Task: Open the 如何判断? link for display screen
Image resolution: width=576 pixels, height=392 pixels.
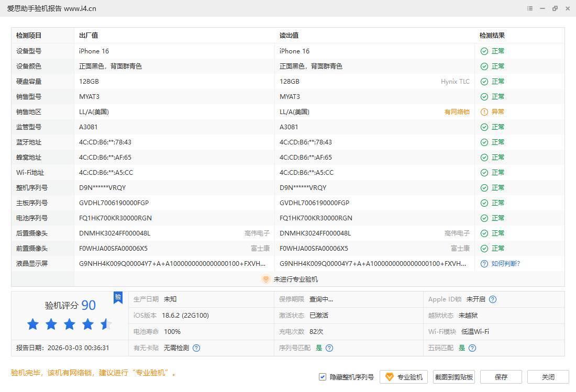Action: coord(505,264)
